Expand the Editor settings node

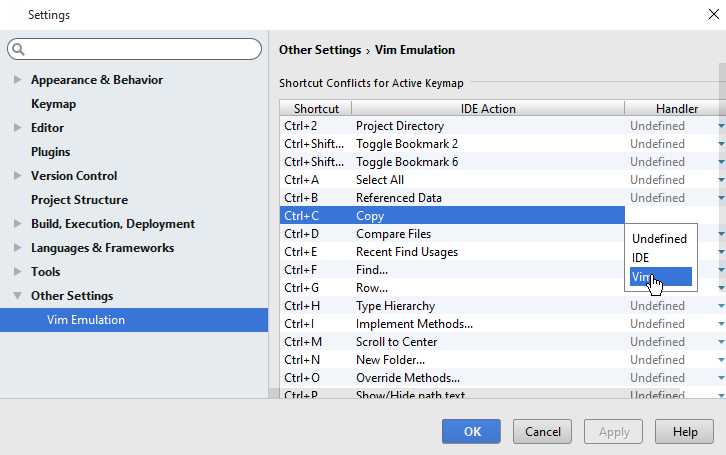17,128
